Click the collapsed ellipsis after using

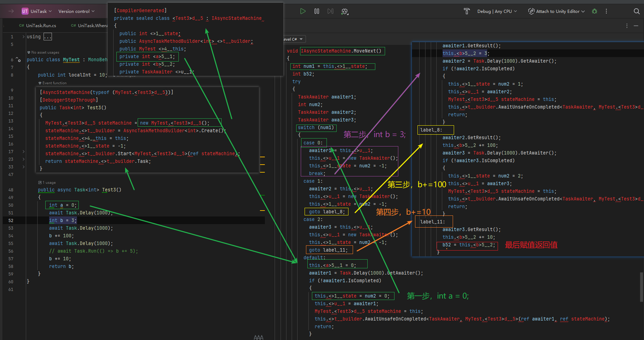point(47,37)
